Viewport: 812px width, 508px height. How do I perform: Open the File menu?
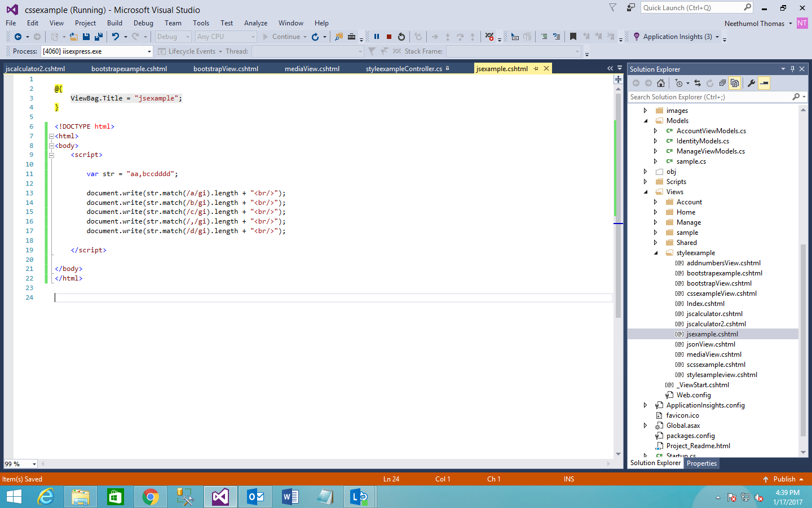pos(11,23)
